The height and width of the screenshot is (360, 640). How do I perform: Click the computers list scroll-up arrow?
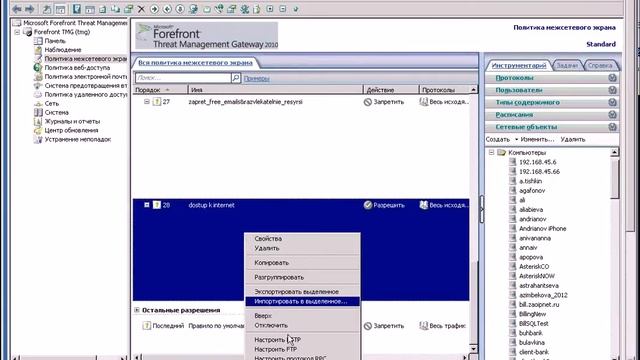coord(614,152)
